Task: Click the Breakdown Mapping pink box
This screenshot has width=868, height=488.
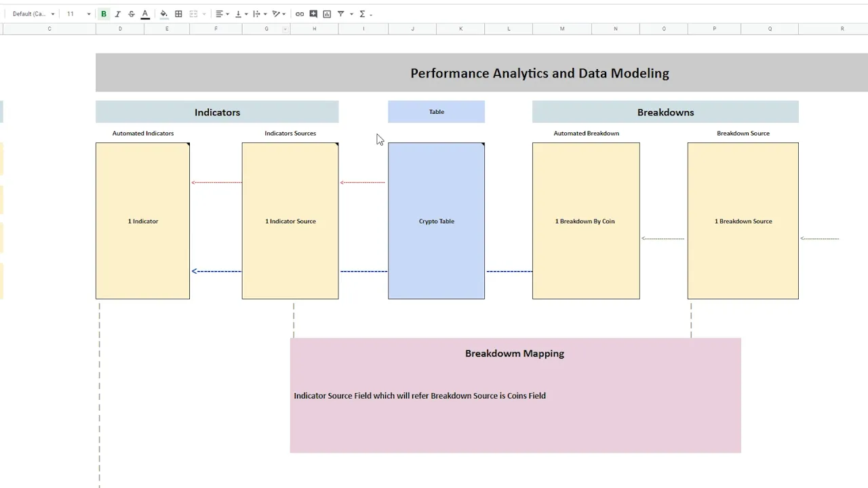Action: pos(515,395)
